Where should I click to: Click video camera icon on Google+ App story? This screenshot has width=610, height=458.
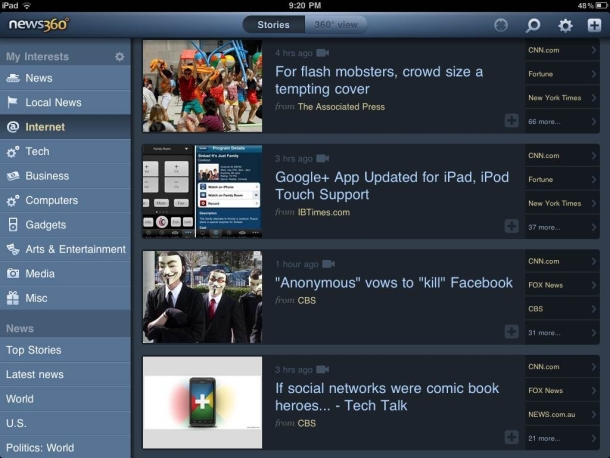tap(323, 158)
